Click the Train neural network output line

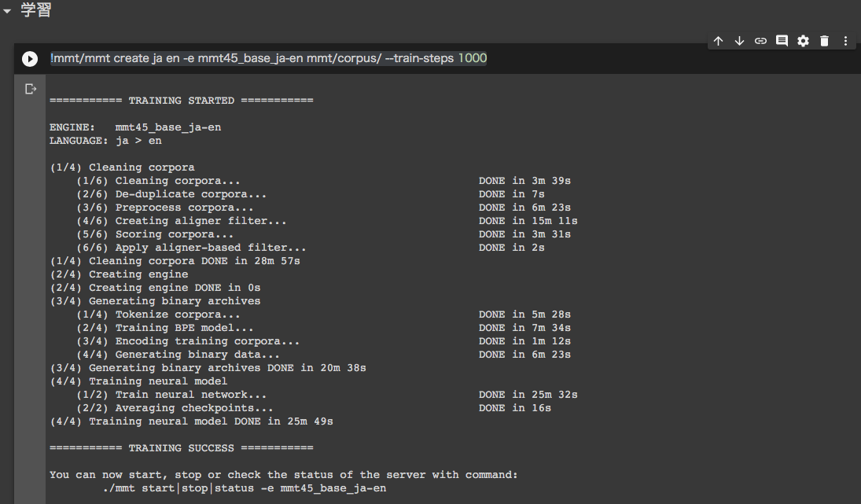click(x=191, y=395)
